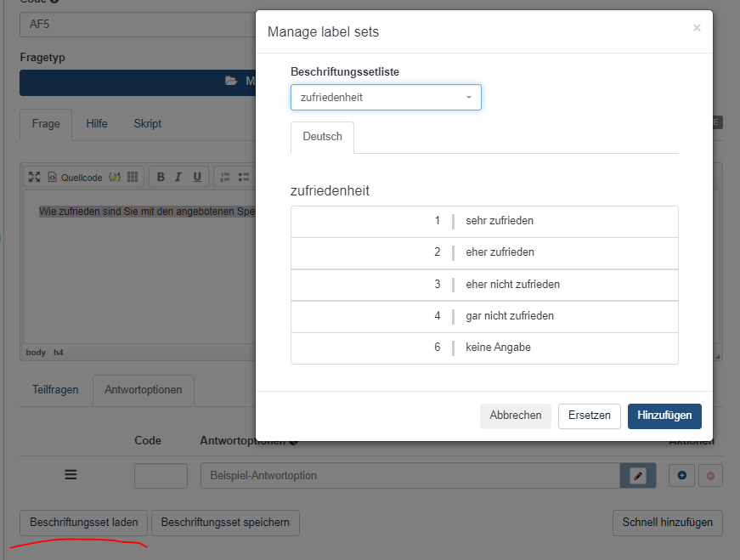This screenshot has height=560, width=740.
Task: Toggle bold formatting in the editor
Action: (161, 177)
